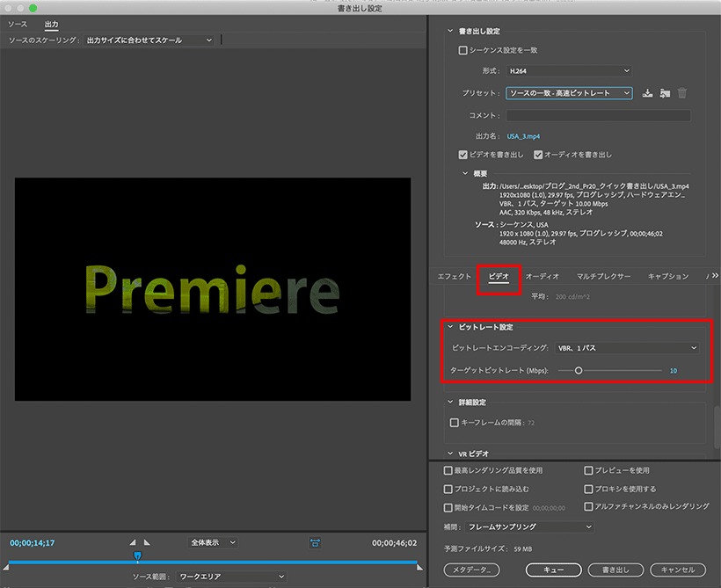Collapse the 詳細設定 section
The height and width of the screenshot is (588, 721).
point(450,403)
